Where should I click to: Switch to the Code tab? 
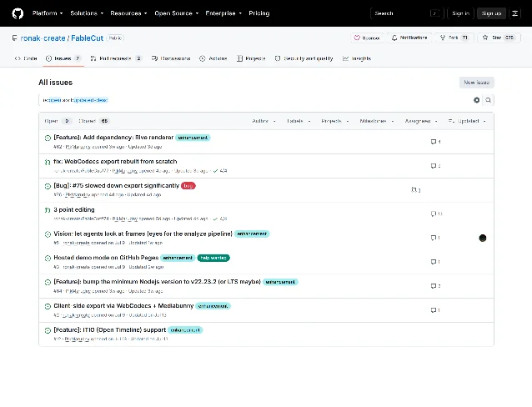[26, 58]
